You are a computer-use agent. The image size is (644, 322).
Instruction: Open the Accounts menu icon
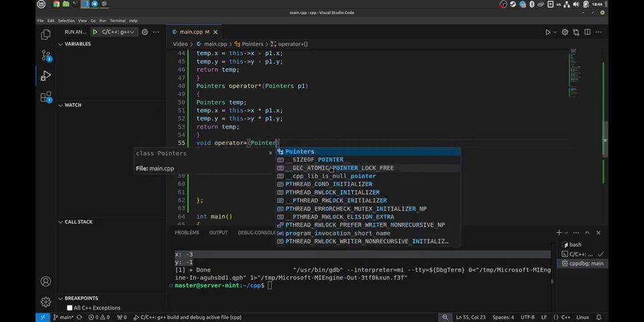click(x=46, y=281)
